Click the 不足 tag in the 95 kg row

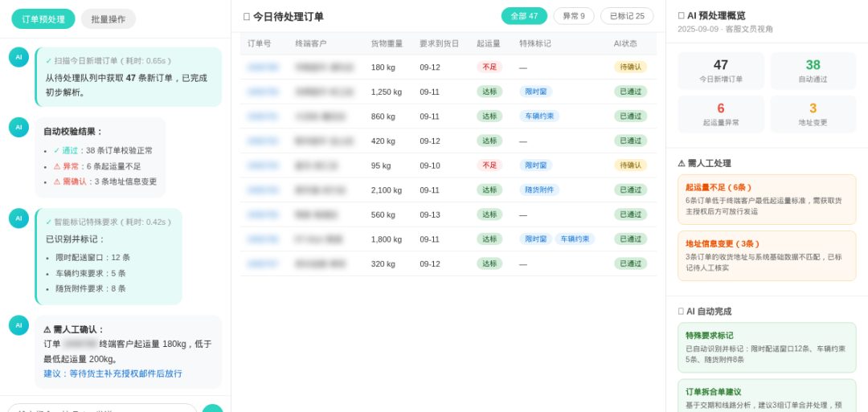click(x=489, y=165)
